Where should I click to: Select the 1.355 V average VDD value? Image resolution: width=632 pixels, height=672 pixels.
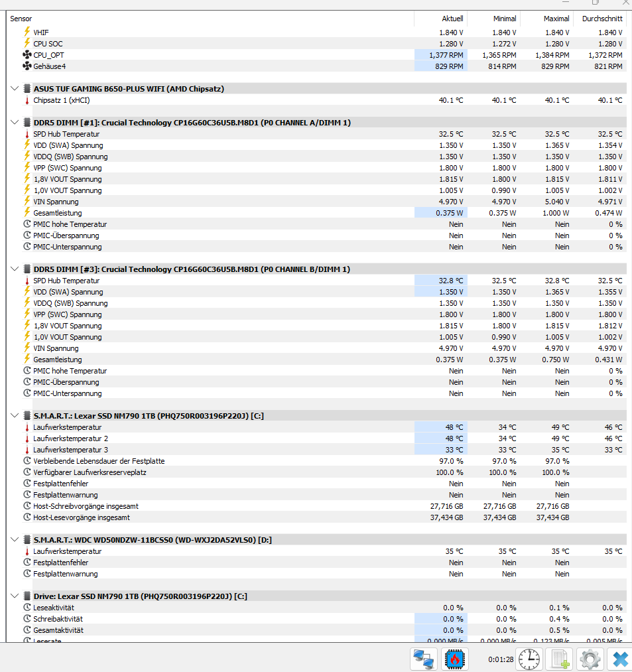click(610, 292)
